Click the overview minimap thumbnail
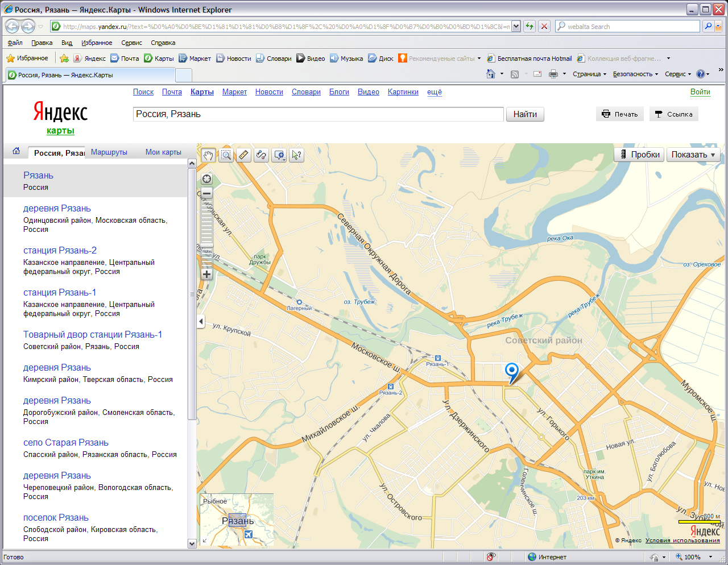728x565 pixels. (237, 520)
